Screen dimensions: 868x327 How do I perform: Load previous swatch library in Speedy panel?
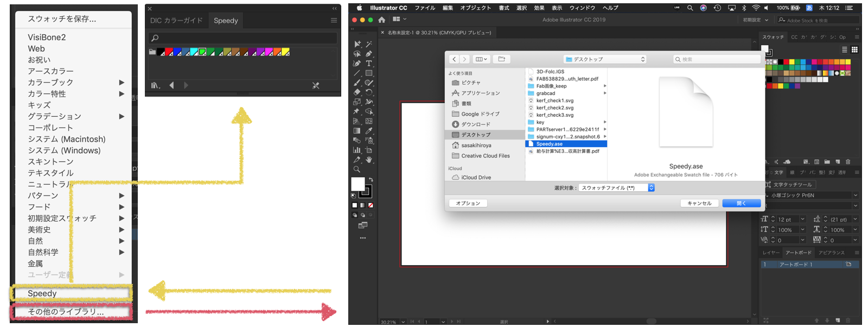pos(171,85)
